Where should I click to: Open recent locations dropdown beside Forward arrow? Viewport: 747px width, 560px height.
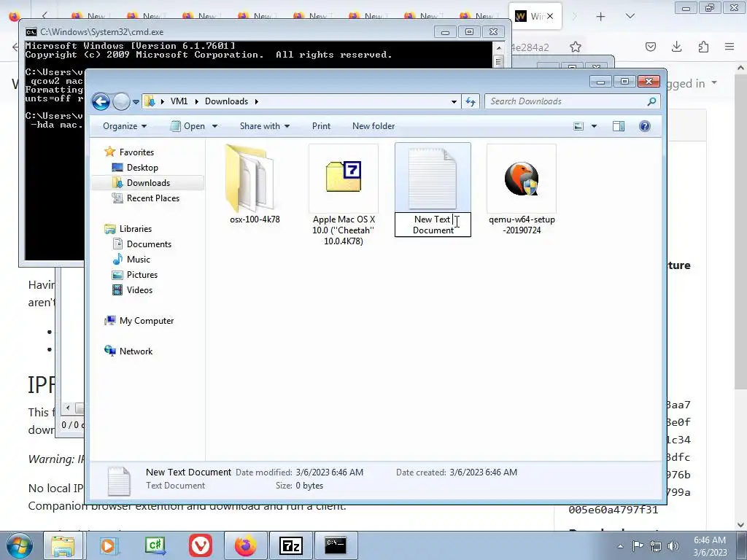(x=136, y=101)
